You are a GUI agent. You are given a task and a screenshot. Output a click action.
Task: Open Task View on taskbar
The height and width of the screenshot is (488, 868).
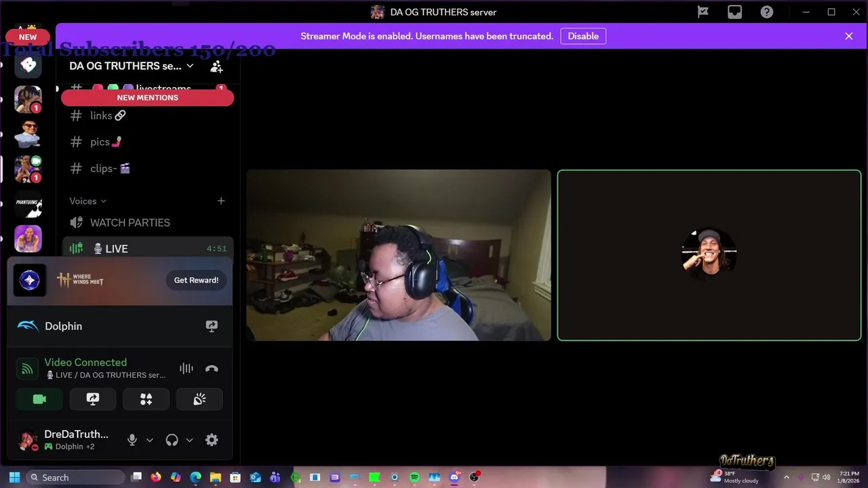[136, 477]
